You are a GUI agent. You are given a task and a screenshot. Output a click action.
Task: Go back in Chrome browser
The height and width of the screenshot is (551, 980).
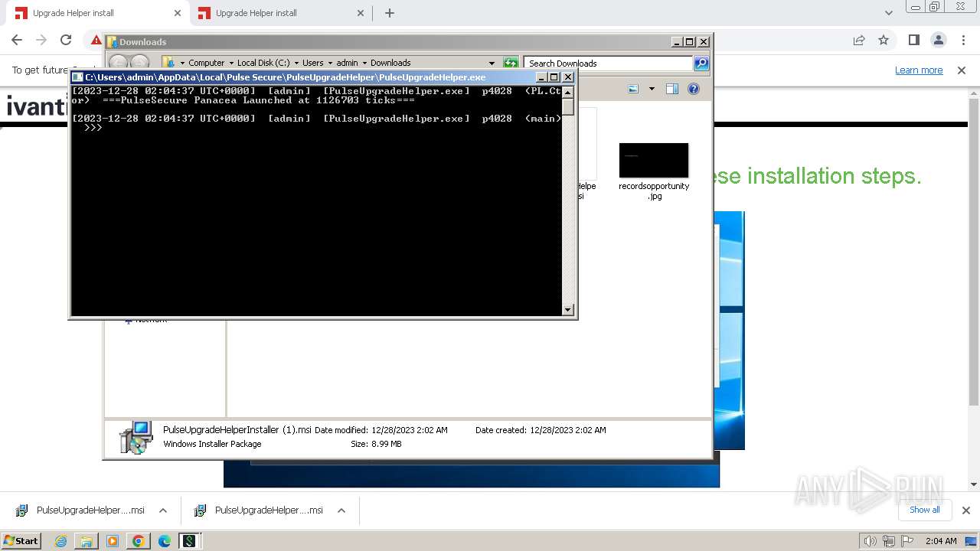17,40
